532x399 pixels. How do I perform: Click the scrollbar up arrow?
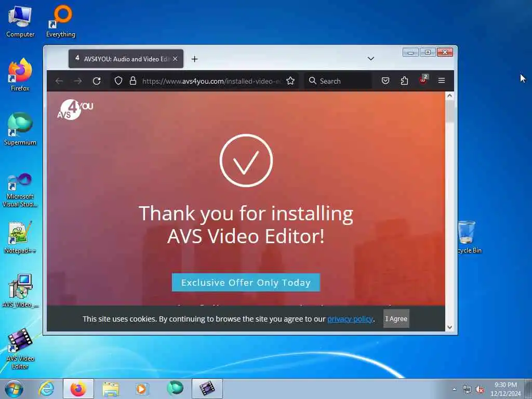[x=449, y=96]
